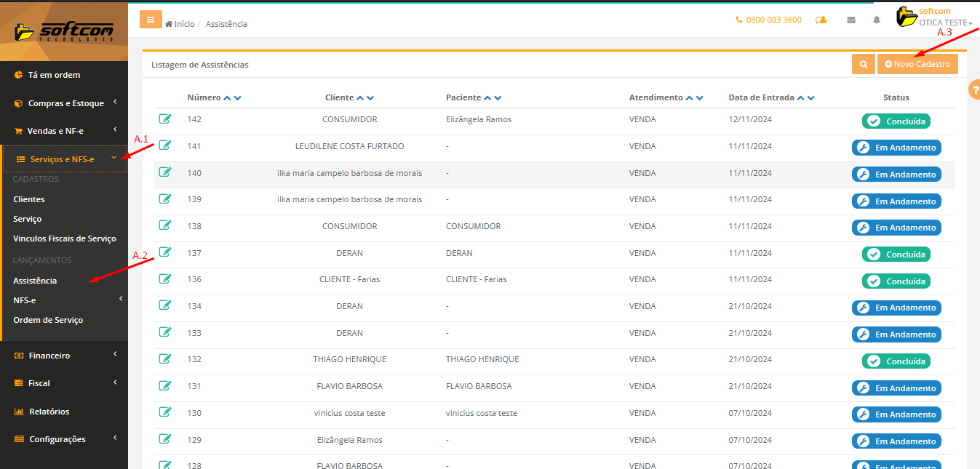Open Ordem de Serviço menu item
This screenshot has height=469, width=980.
[x=48, y=320]
